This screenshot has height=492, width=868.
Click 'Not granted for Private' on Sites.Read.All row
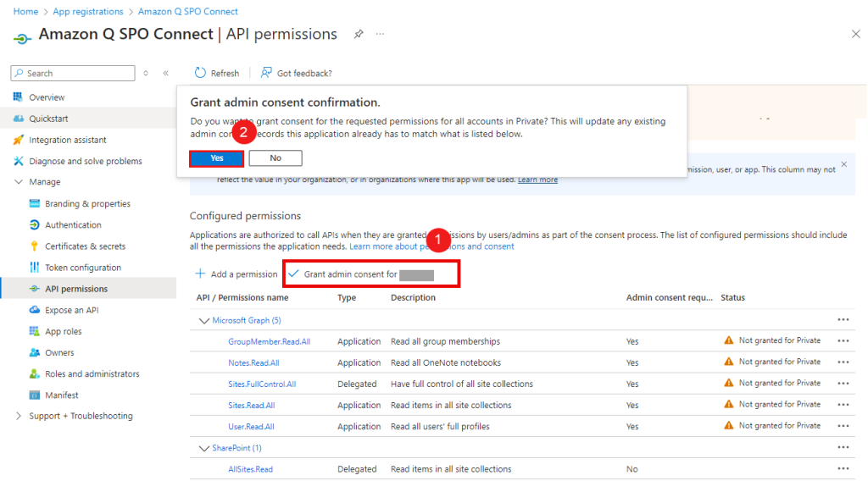780,405
